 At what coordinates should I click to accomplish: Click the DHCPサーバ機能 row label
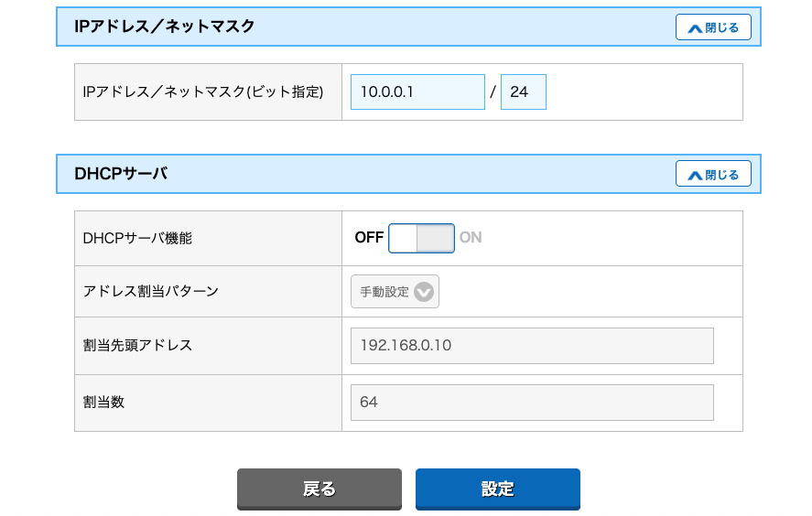point(137,238)
